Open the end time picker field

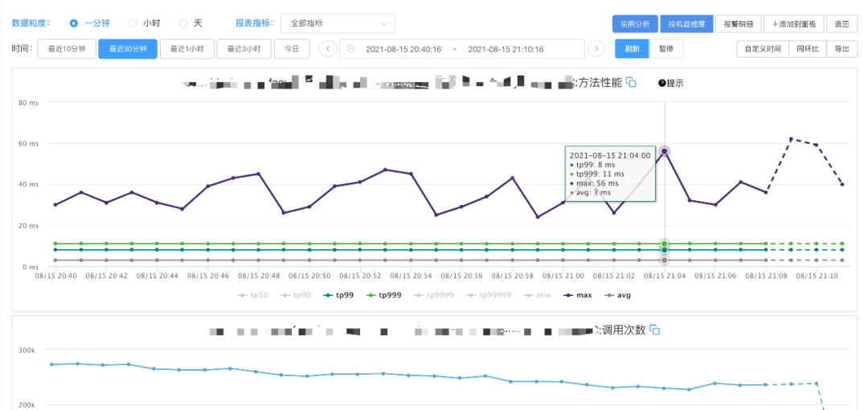click(506, 49)
